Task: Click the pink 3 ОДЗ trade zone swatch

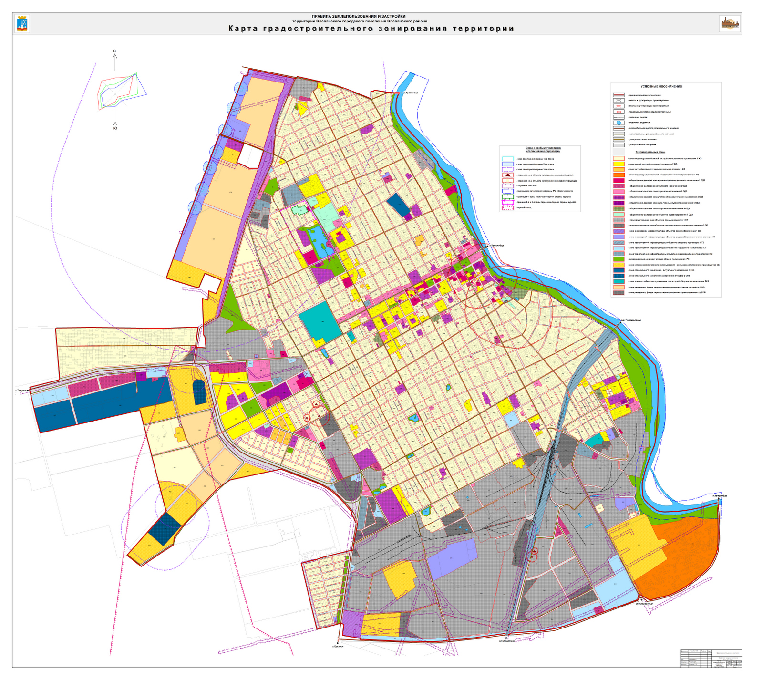Action: tap(619, 192)
